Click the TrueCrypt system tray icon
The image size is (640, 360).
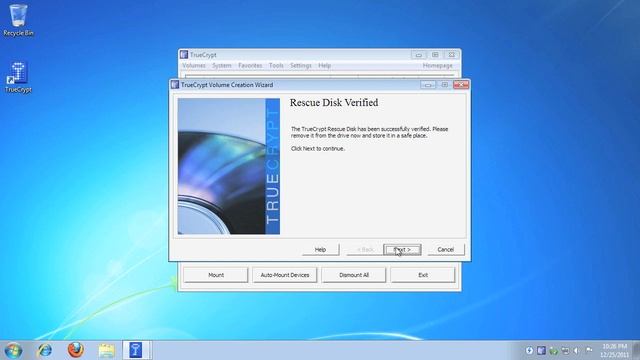pos(541,350)
